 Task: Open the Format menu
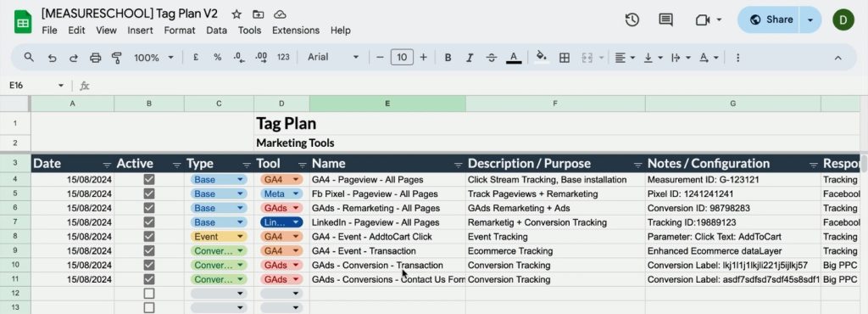pyautogui.click(x=180, y=31)
